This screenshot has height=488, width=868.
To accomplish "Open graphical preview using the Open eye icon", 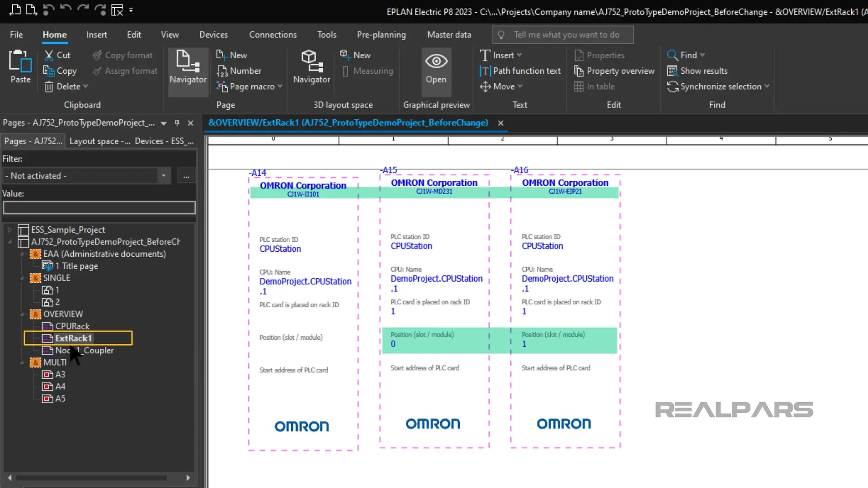I will [x=435, y=70].
